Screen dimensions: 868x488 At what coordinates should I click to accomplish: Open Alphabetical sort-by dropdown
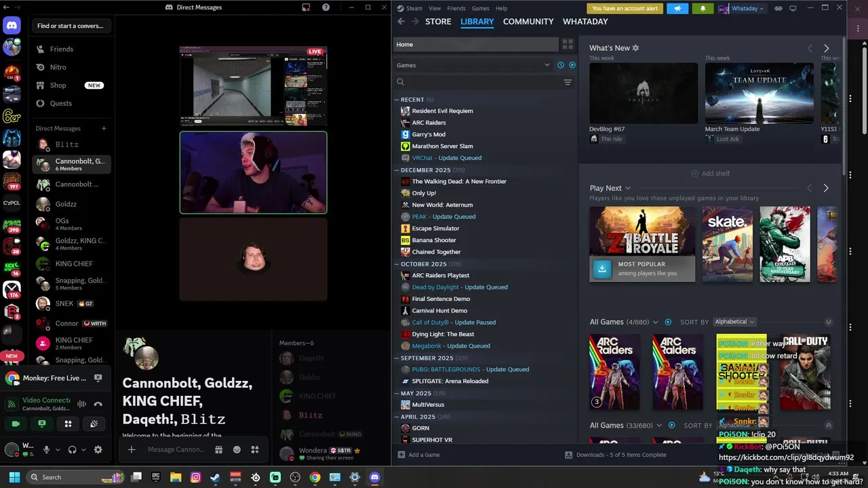pos(735,322)
